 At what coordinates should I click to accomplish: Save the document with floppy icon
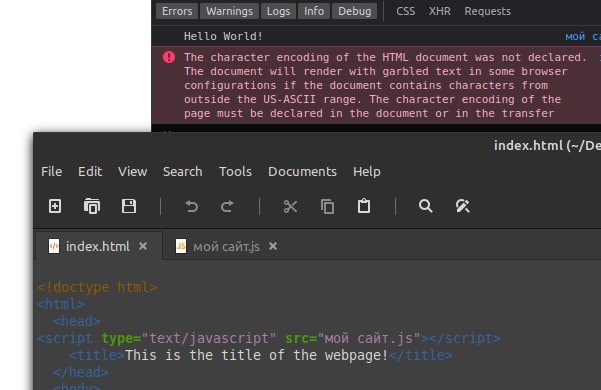(x=129, y=206)
